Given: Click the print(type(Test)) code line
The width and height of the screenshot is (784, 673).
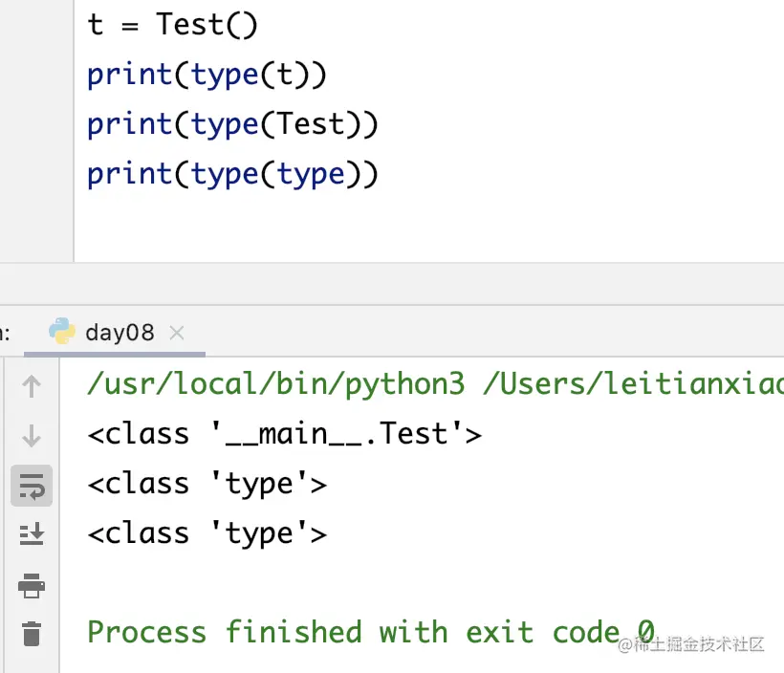Looking at the screenshot, I should tap(232, 124).
